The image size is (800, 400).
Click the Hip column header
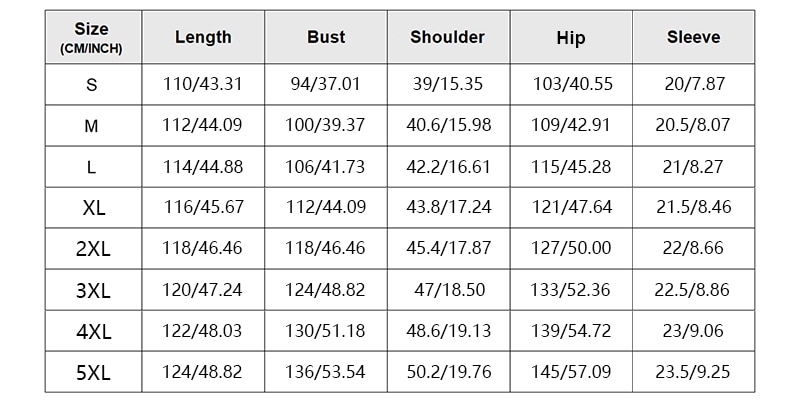(x=571, y=37)
